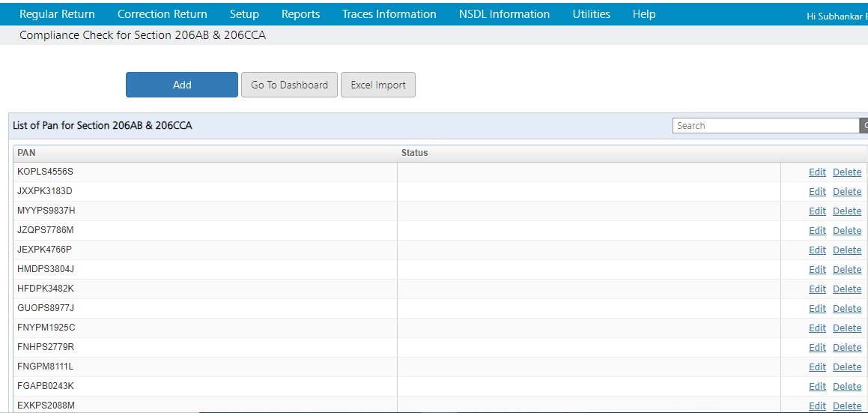Delete the FNHPS2779R row
Image resolution: width=868 pixels, height=413 pixels.
coord(847,348)
